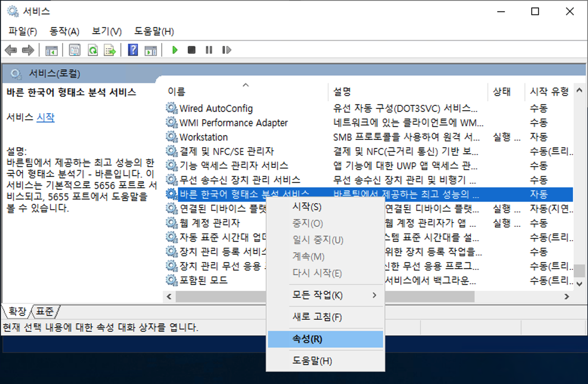Refresh the view with the refresh toolbar icon
Viewport: 588px width, 384px height.
coord(93,50)
